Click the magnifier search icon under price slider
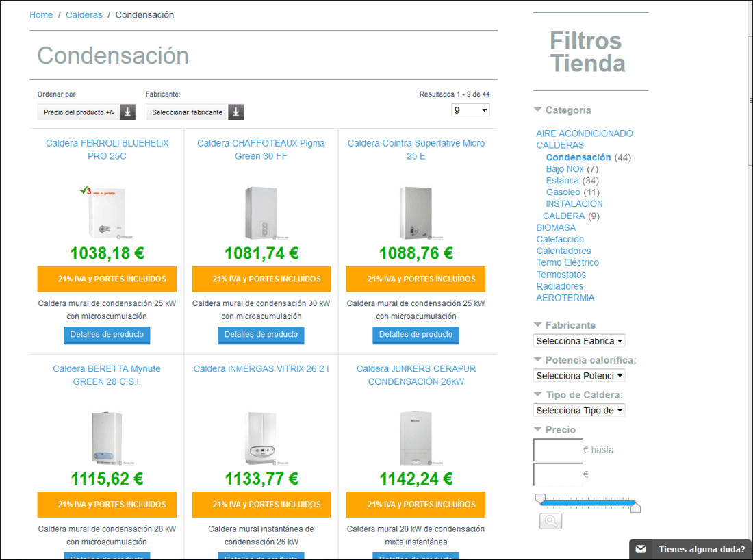This screenshot has height=560, width=753. (550, 520)
